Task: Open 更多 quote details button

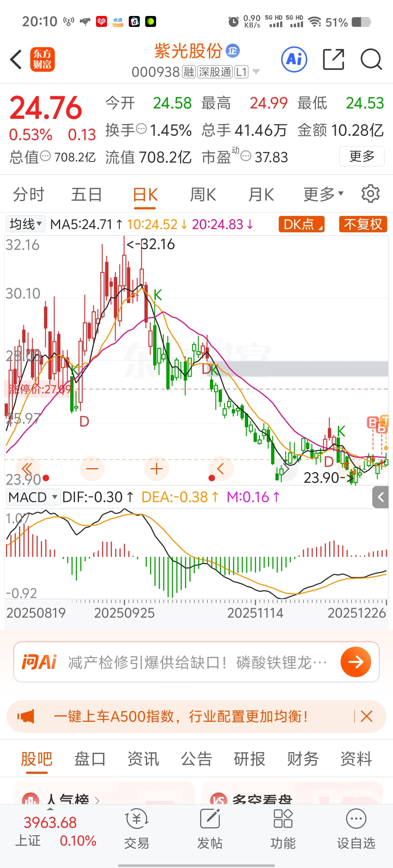Action: click(x=362, y=156)
